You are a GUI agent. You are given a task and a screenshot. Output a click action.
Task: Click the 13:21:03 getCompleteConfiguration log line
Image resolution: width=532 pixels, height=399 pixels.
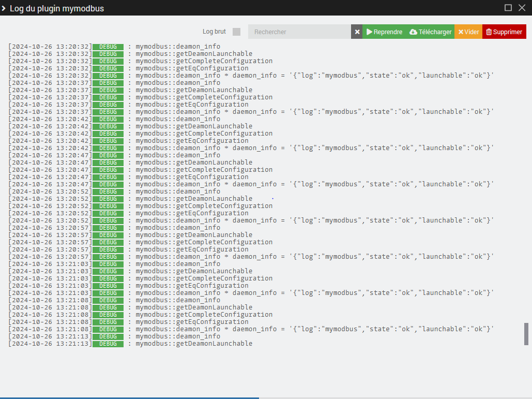[204, 278]
